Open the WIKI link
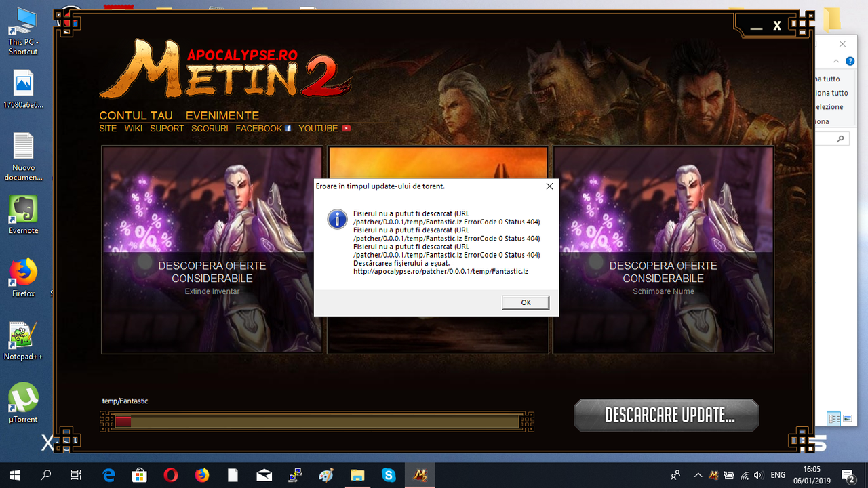This screenshot has height=488, width=868. 133,129
